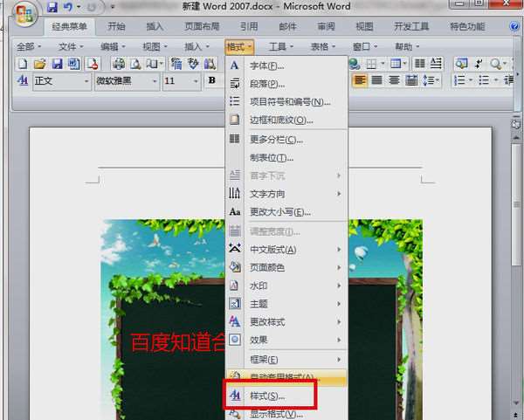Expand 文字方向 submenu

click(286, 194)
